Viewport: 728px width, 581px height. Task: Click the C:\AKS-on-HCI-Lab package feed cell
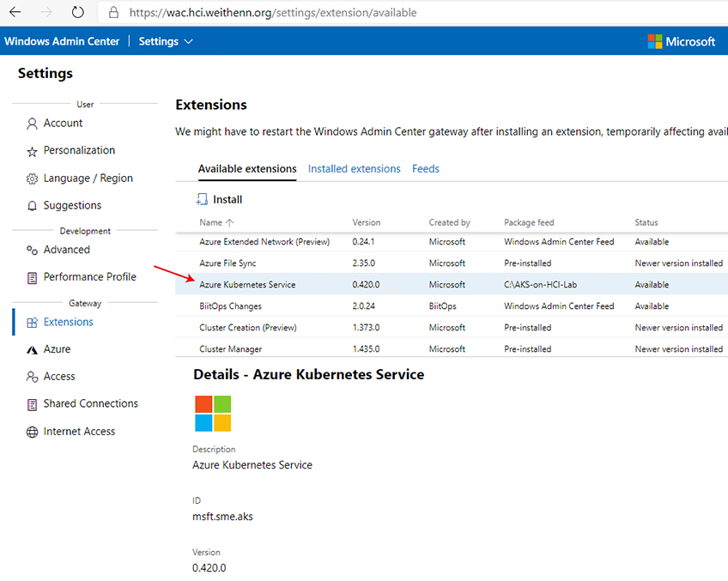pos(541,284)
